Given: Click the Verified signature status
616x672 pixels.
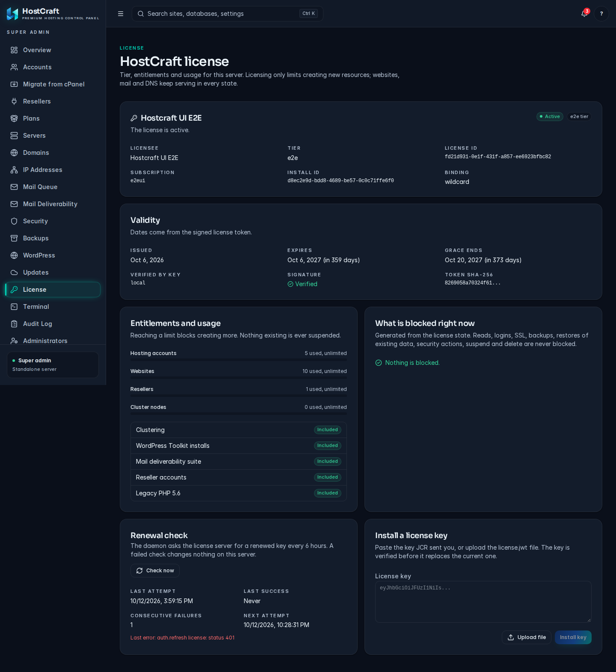Looking at the screenshot, I should 302,284.
